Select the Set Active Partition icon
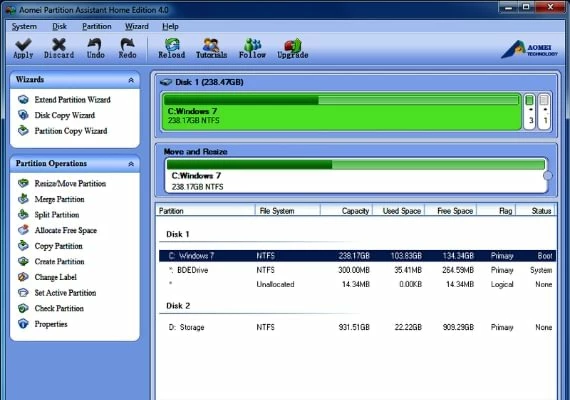570x400 pixels. (x=23, y=293)
